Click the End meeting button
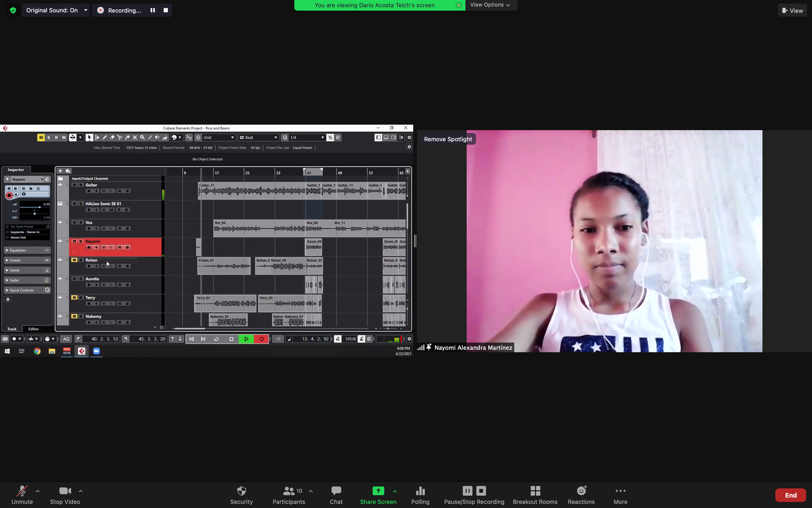 pyautogui.click(x=790, y=495)
